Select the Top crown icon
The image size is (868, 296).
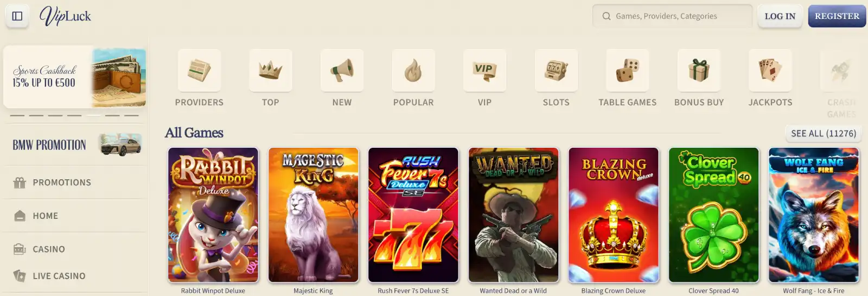[x=271, y=71]
